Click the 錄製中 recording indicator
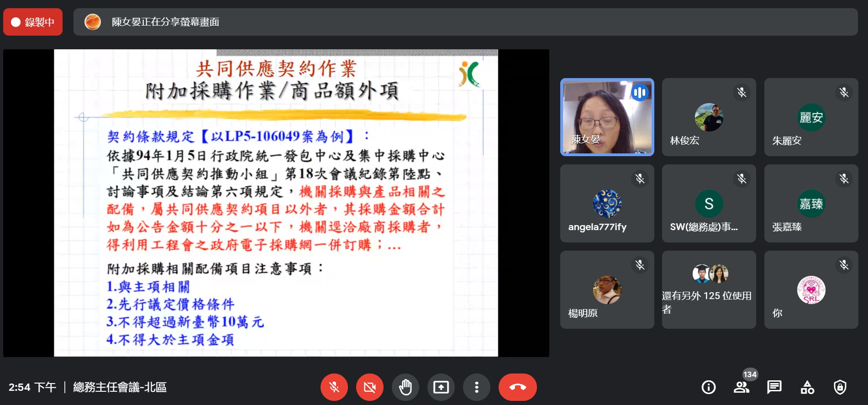This screenshot has width=868, height=405. pos(33,22)
